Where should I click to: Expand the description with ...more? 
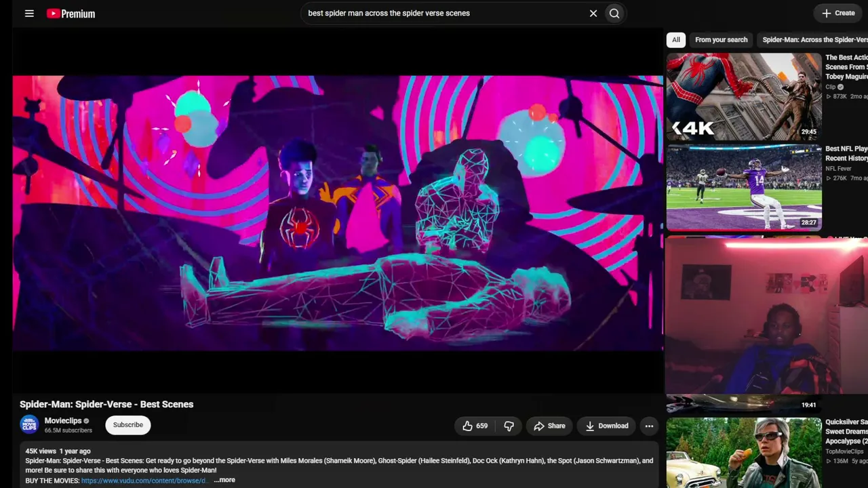tap(224, 480)
